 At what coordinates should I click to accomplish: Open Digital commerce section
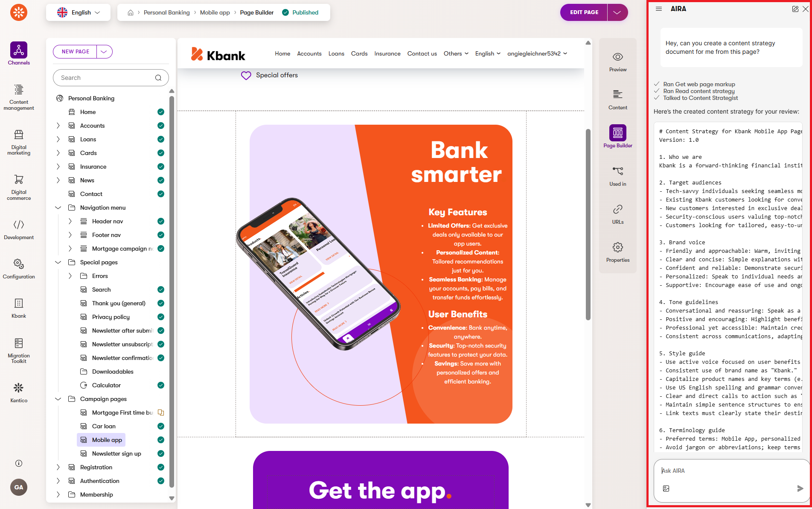tap(19, 187)
